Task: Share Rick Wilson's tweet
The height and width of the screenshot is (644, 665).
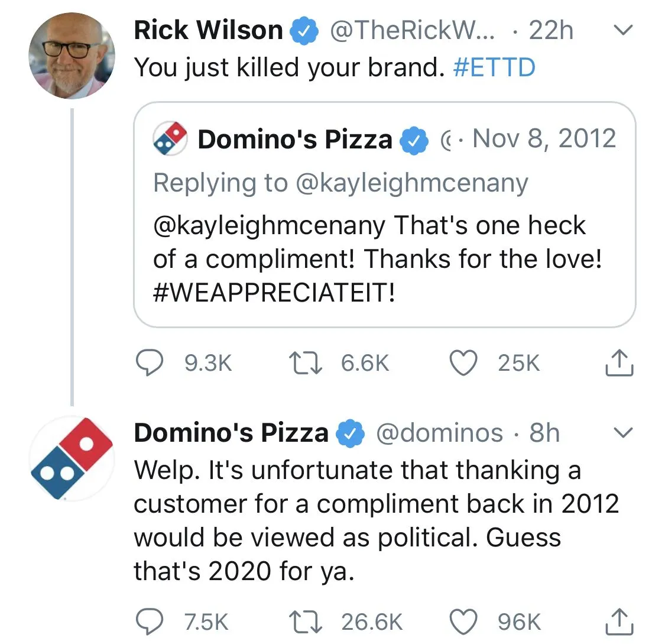Action: pyautogui.click(x=619, y=363)
